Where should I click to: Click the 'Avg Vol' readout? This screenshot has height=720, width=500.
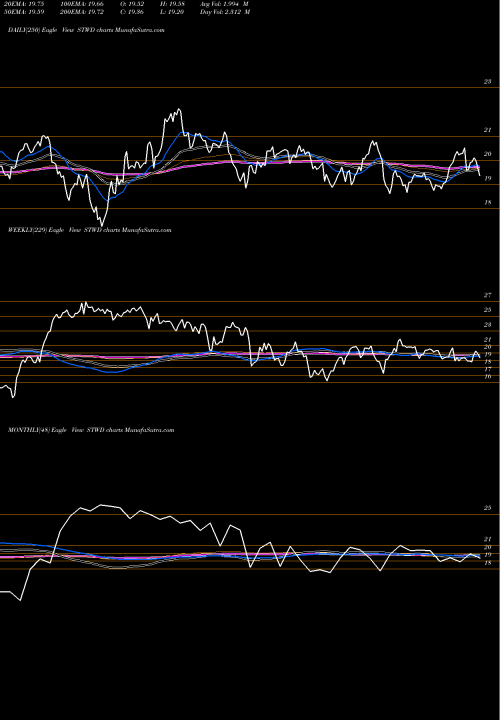[225, 4]
